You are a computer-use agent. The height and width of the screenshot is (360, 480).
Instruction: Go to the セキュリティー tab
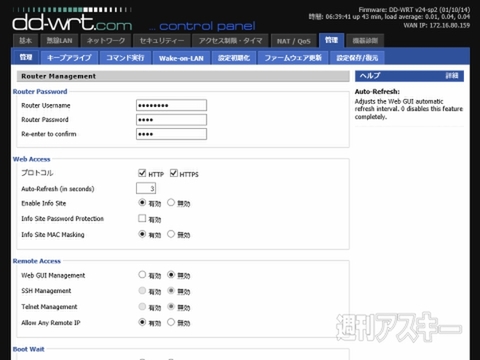click(x=162, y=41)
